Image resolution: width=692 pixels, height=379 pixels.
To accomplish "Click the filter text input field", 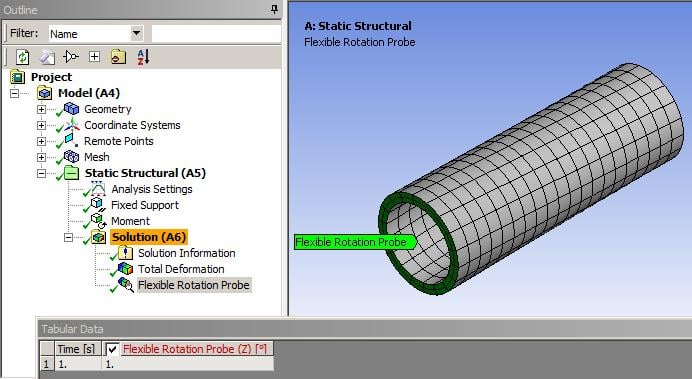I will point(216,34).
